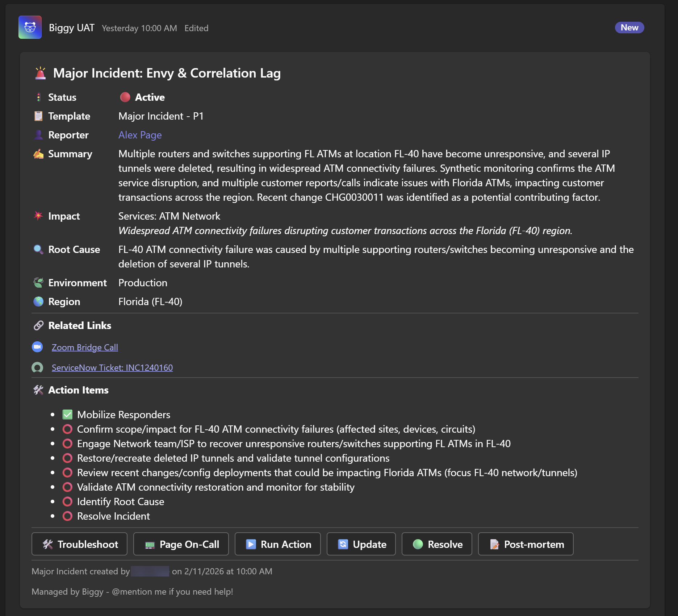Viewport: 678px width, 616px height.
Task: Click the Related Links chain icon
Action: (x=38, y=325)
